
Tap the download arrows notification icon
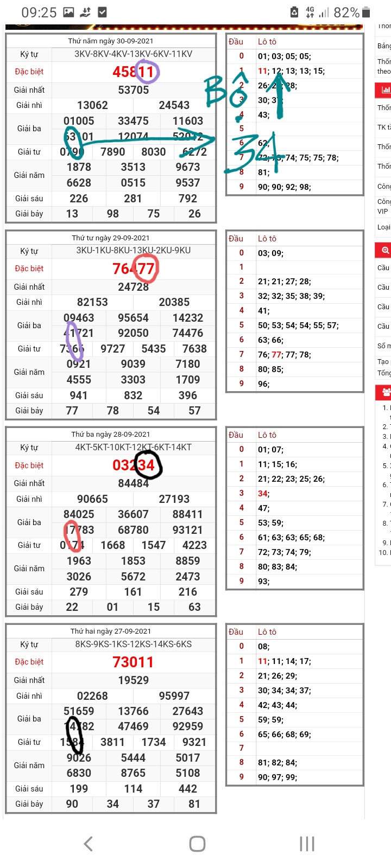click(x=85, y=12)
